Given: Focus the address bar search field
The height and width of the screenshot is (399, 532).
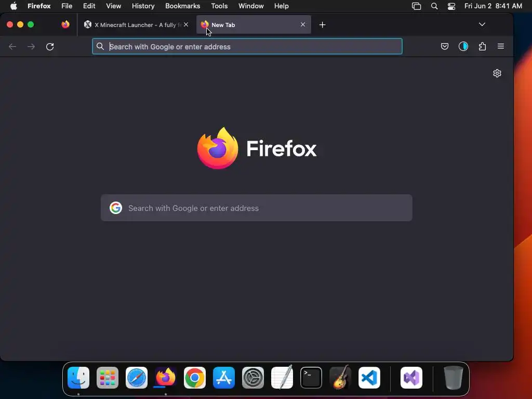Looking at the screenshot, I should 247,46.
